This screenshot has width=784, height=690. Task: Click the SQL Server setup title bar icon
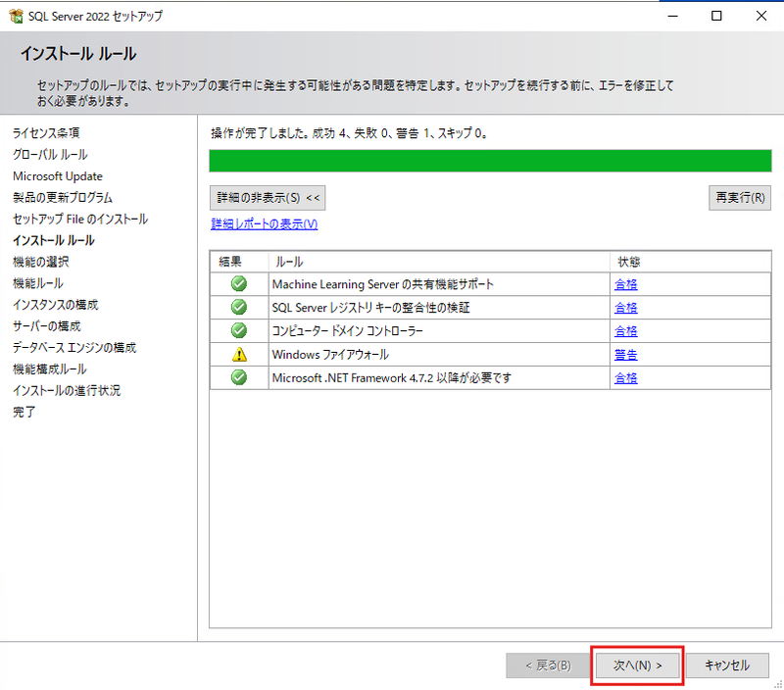(16, 16)
